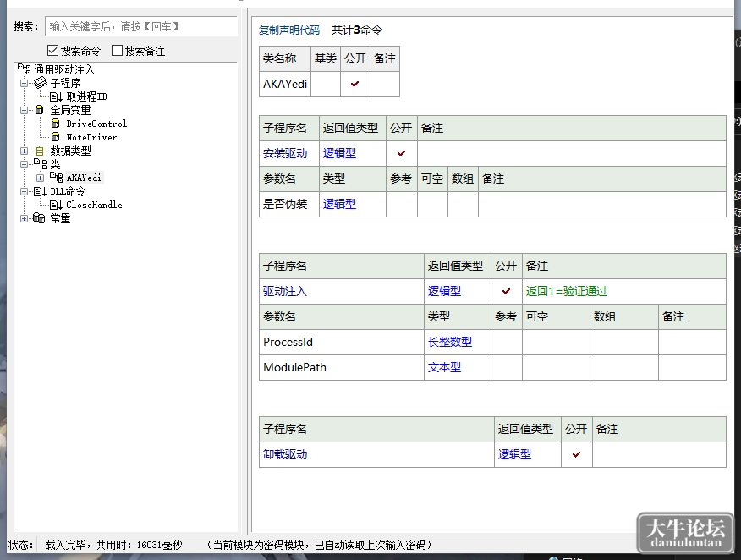Click the 公开 checkmark in 驱动注入 row
Image resolution: width=741 pixels, height=560 pixels.
coord(506,291)
